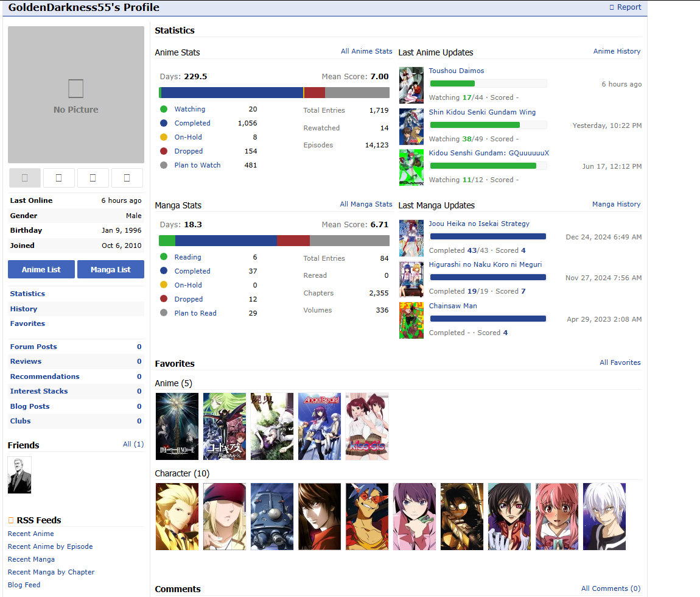The height and width of the screenshot is (597, 700).
Task: View all friends via All (1)
Action: pyautogui.click(x=133, y=444)
